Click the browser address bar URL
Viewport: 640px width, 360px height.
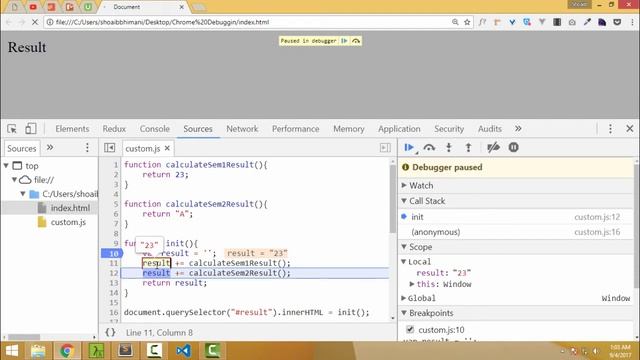[162, 22]
